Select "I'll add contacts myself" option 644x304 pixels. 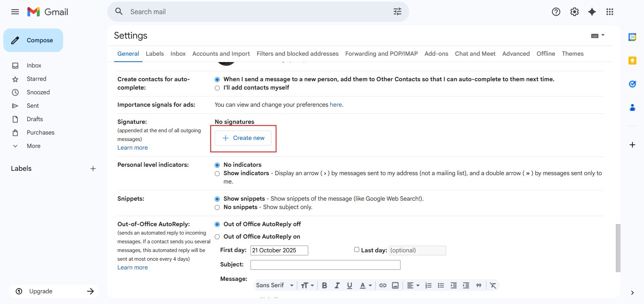point(217,88)
